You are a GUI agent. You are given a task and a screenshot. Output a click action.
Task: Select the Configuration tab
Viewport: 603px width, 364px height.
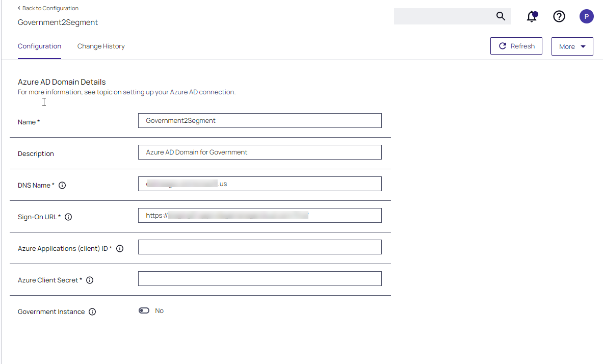click(39, 46)
